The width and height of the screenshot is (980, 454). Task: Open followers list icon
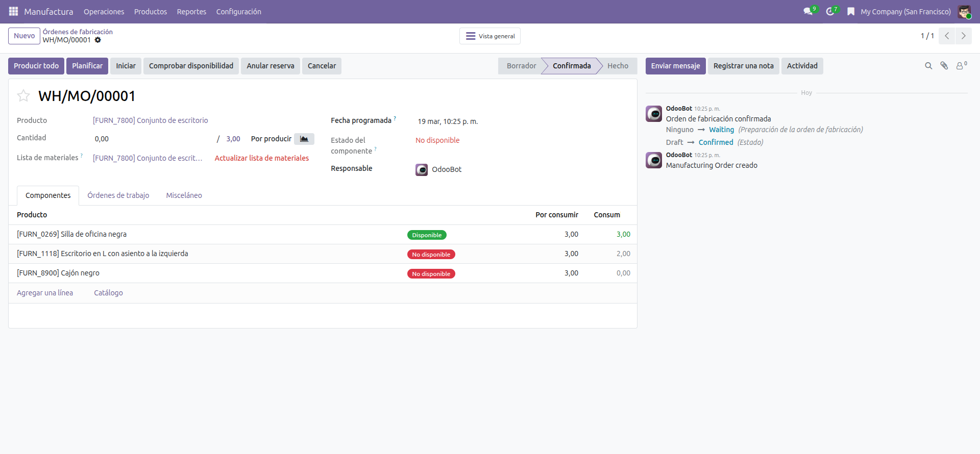point(960,66)
